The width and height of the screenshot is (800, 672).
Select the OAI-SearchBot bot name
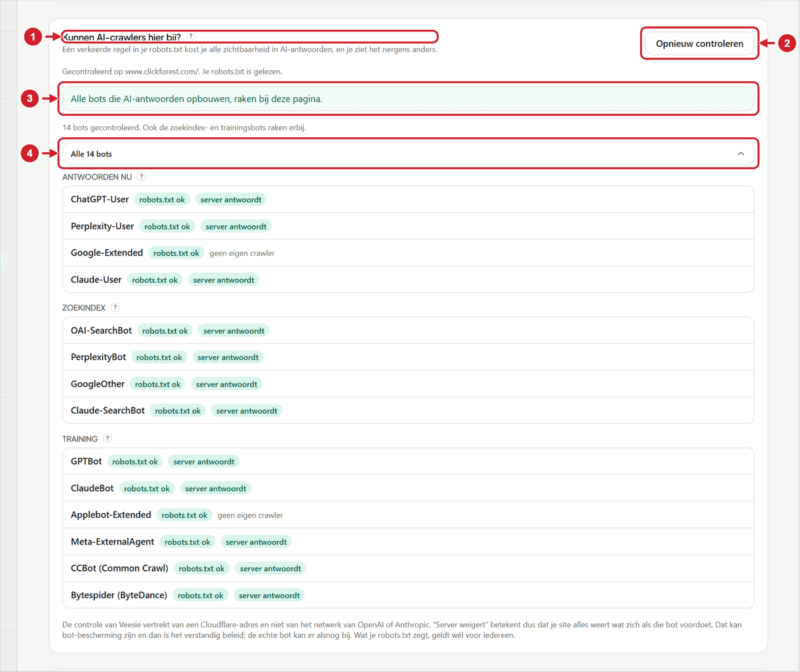(101, 330)
